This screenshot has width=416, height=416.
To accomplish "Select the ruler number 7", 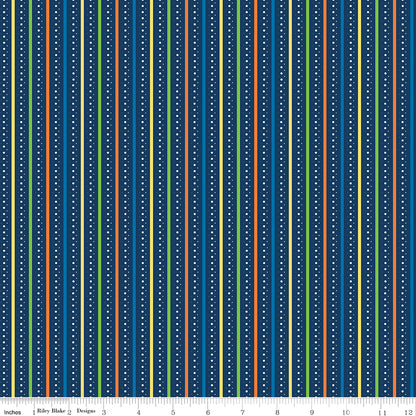I will pos(242,412).
